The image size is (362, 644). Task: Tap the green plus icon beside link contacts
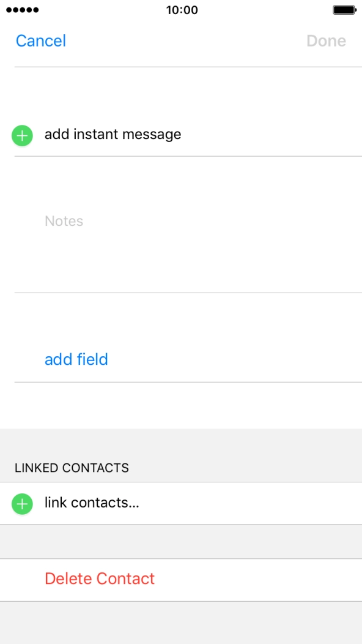click(21, 503)
